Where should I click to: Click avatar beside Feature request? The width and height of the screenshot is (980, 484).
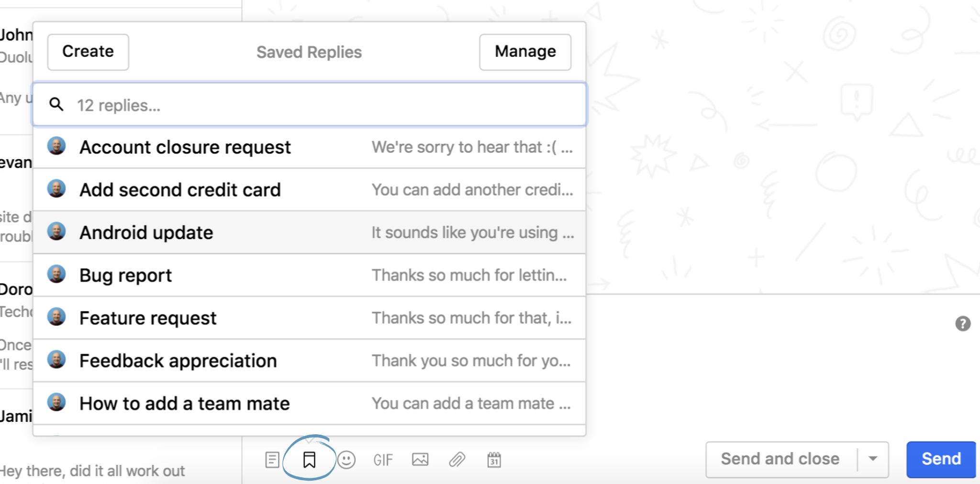pyautogui.click(x=56, y=317)
